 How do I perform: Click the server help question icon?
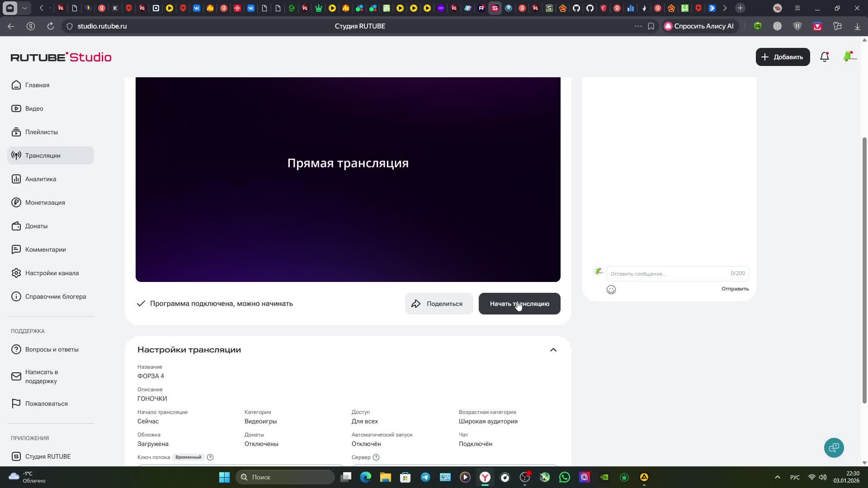(x=376, y=457)
